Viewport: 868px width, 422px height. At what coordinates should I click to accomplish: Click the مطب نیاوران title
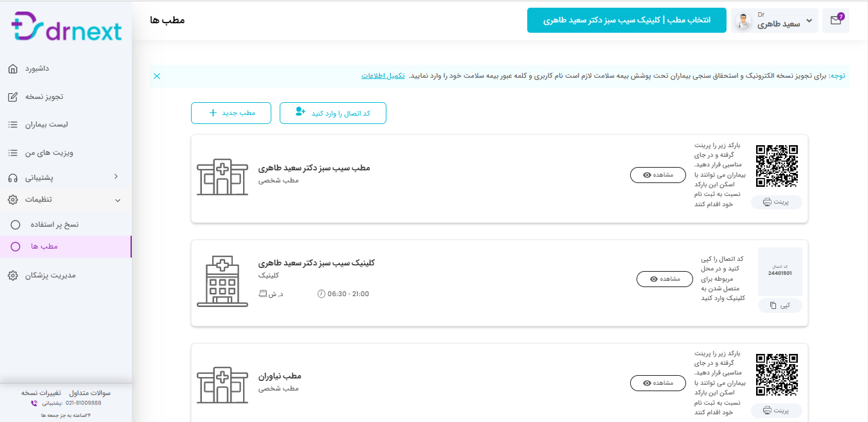pos(280,376)
